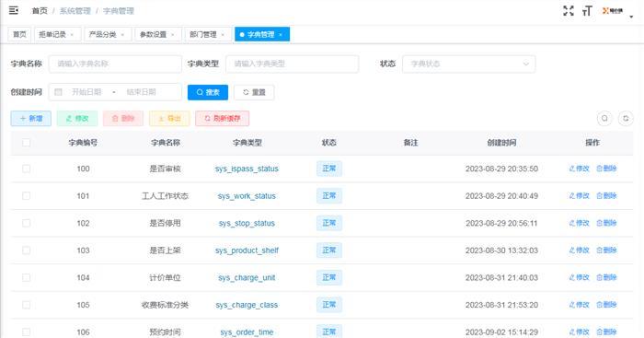Switch to the 部门管理 tab
Viewport: 644px width, 338px height.
tap(208, 35)
